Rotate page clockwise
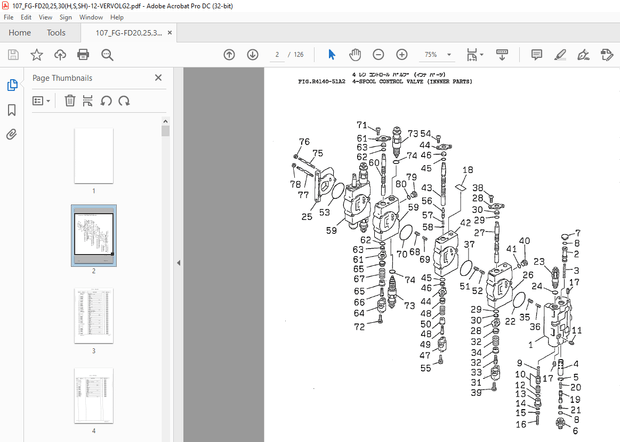Screen dimensions: 620x442 coord(124,101)
